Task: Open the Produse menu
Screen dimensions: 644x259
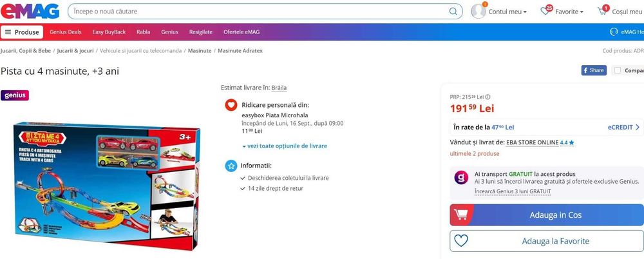Action: [x=22, y=32]
